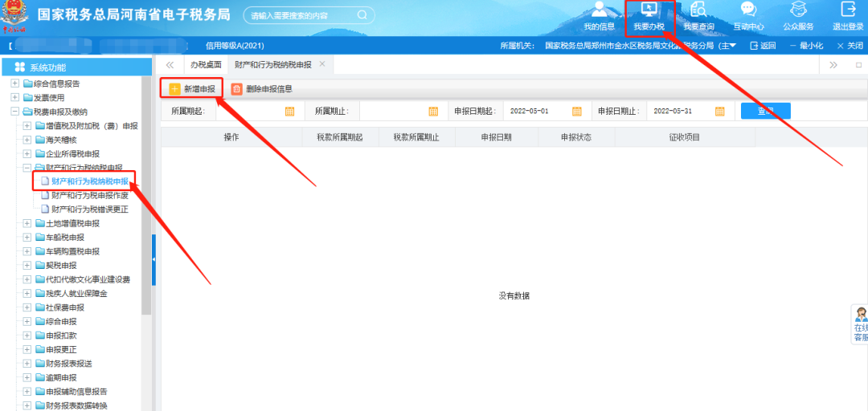Expand the 综合信息报告 tree node
This screenshot has height=411, width=868.
click(14, 83)
